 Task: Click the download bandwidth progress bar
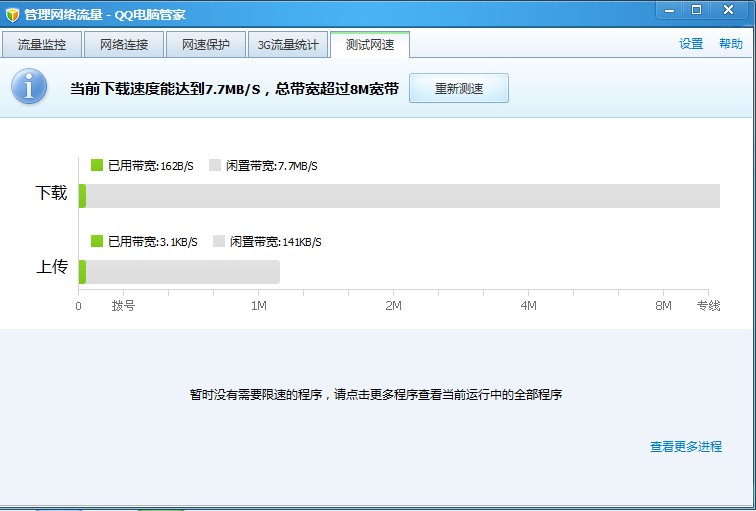pos(399,196)
